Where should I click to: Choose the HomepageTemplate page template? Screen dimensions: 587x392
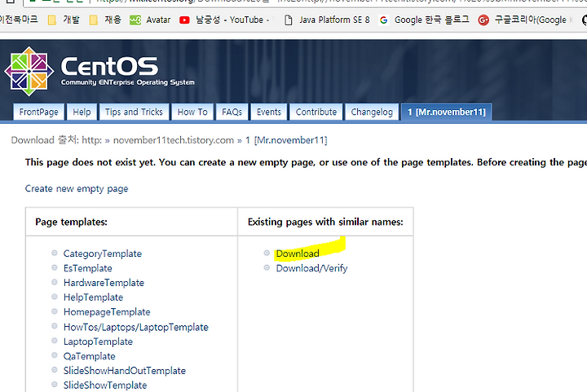click(107, 312)
